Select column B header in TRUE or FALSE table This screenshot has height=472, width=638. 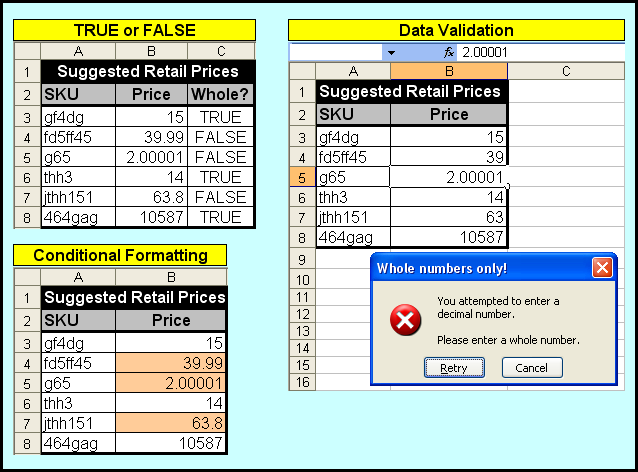tap(151, 51)
